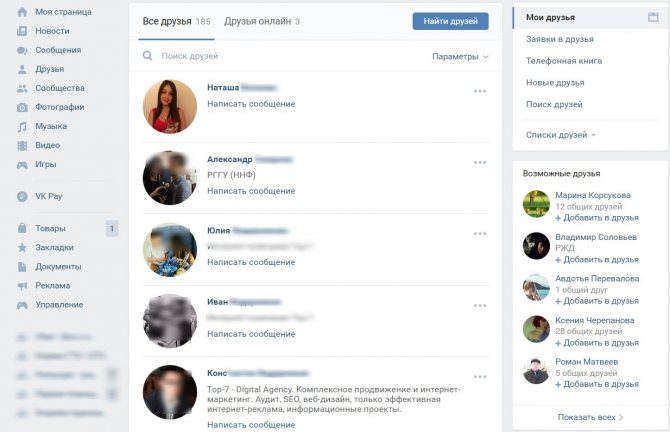Open the three-dot menu for Наташа
670x432 pixels.
[x=480, y=91]
